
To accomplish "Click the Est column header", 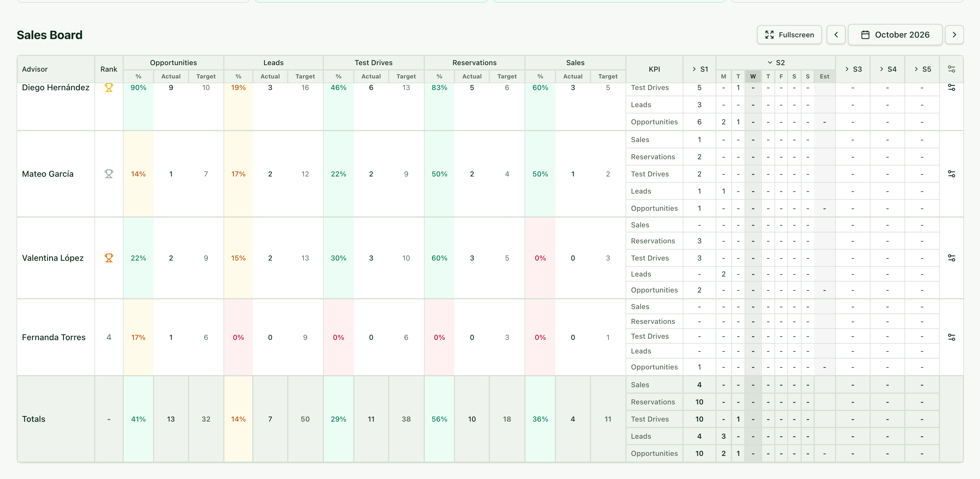I will tap(824, 76).
